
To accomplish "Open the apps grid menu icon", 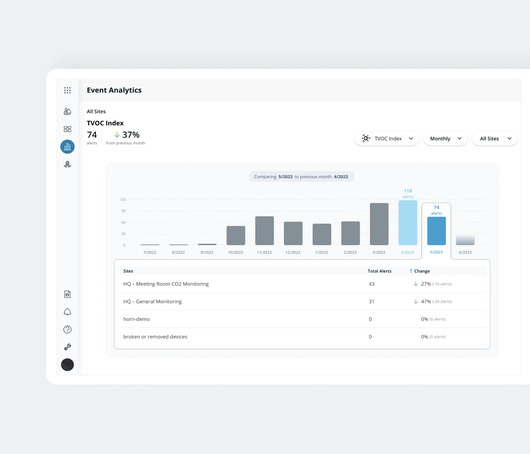I will (67, 90).
